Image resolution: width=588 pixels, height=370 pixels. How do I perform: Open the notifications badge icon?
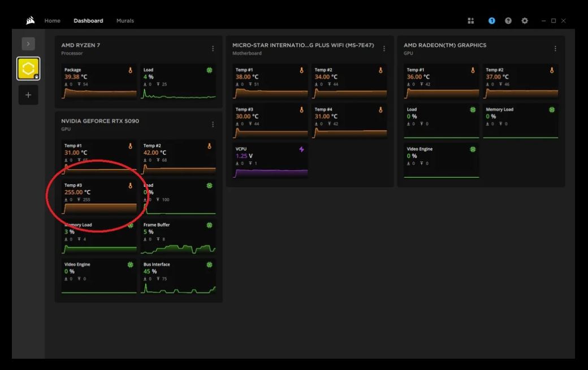pos(492,20)
